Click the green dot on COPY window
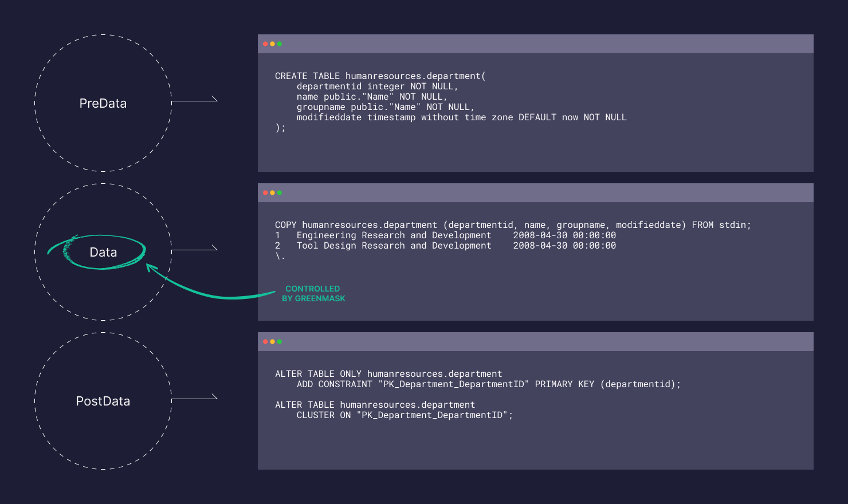The width and height of the screenshot is (848, 504). tap(279, 192)
